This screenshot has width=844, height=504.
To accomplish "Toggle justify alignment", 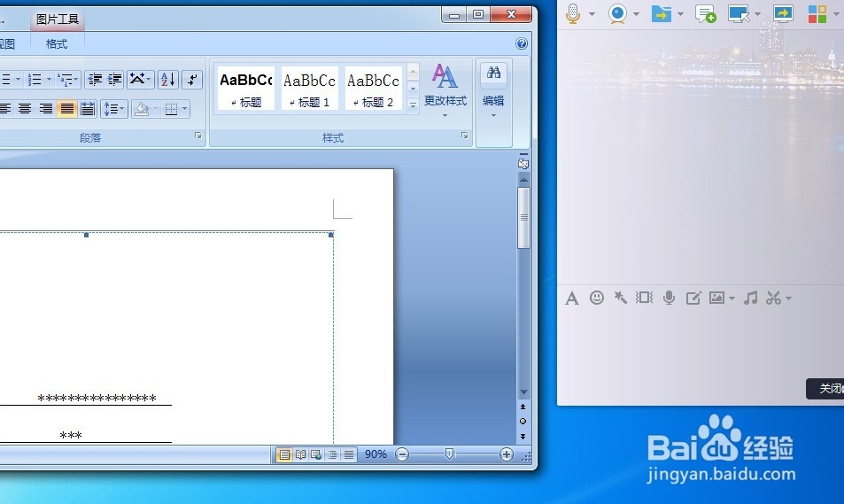I will click(66, 109).
